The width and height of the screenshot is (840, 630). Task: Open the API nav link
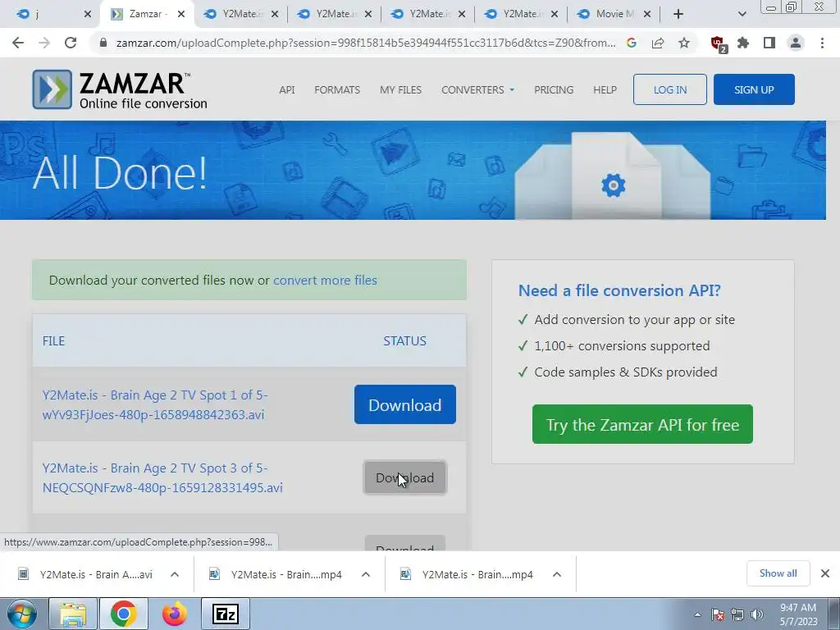pos(286,90)
